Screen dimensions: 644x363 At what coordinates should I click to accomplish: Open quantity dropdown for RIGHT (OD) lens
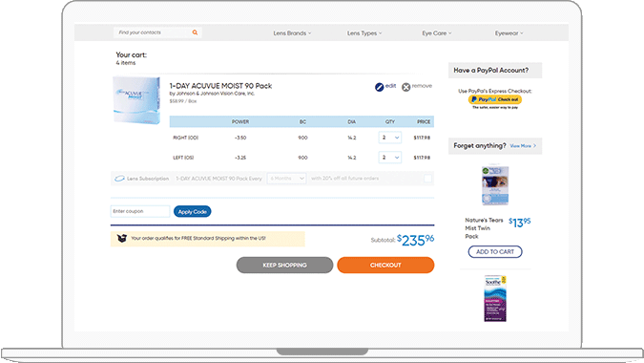[x=390, y=138]
